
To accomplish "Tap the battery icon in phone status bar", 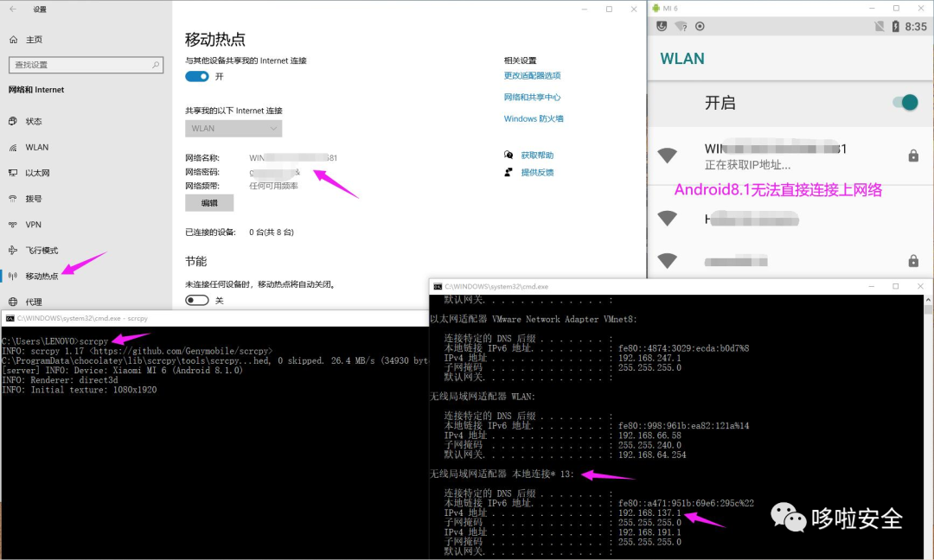I will [895, 26].
